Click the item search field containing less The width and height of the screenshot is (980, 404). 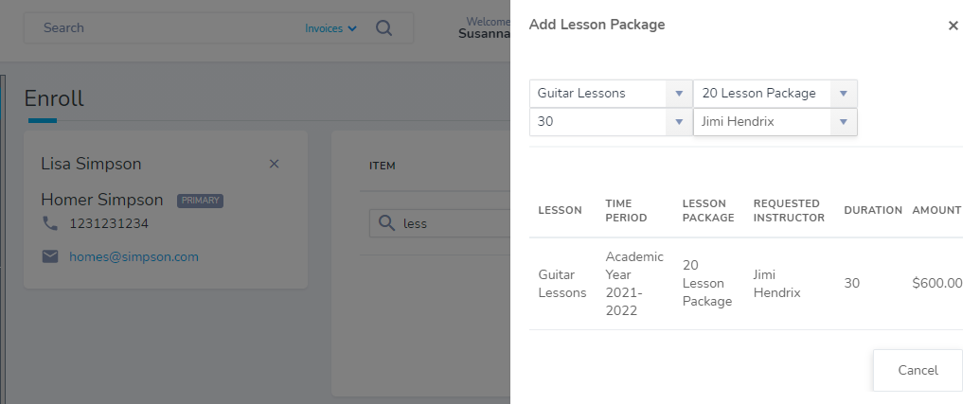click(440, 223)
